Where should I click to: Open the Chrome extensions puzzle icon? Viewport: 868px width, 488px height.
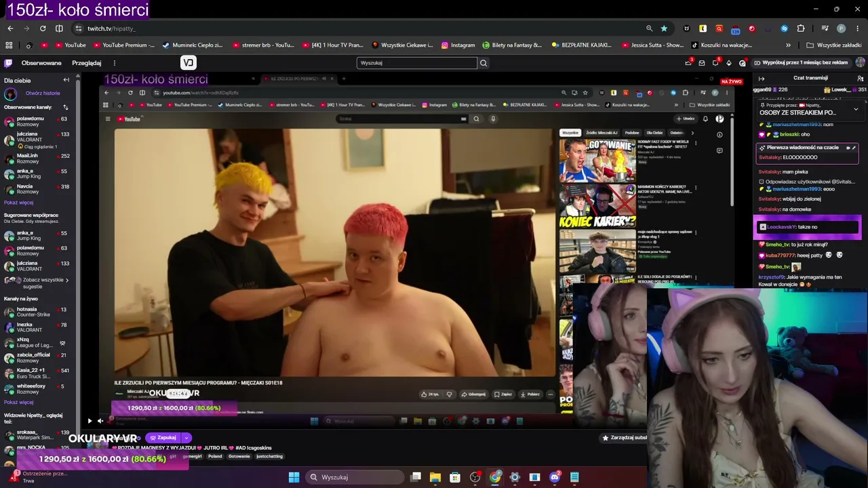coord(801,28)
